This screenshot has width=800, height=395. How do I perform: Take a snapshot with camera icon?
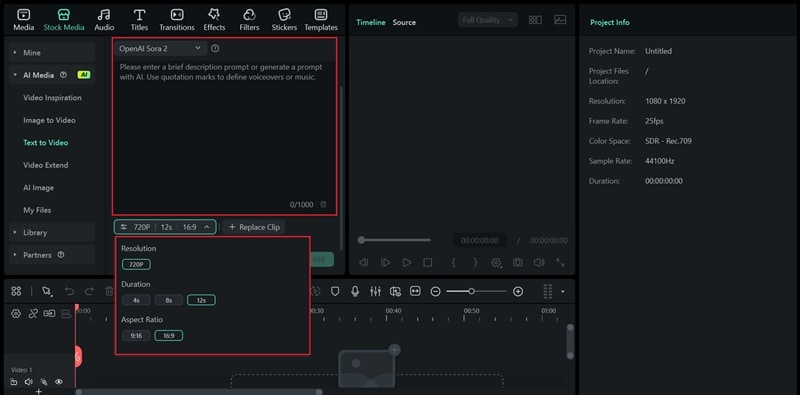[x=517, y=262]
